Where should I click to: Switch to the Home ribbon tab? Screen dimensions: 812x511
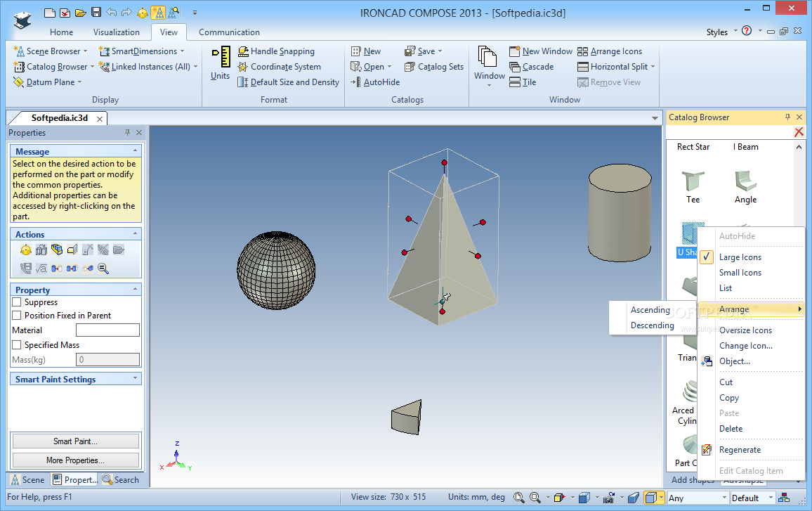(62, 32)
